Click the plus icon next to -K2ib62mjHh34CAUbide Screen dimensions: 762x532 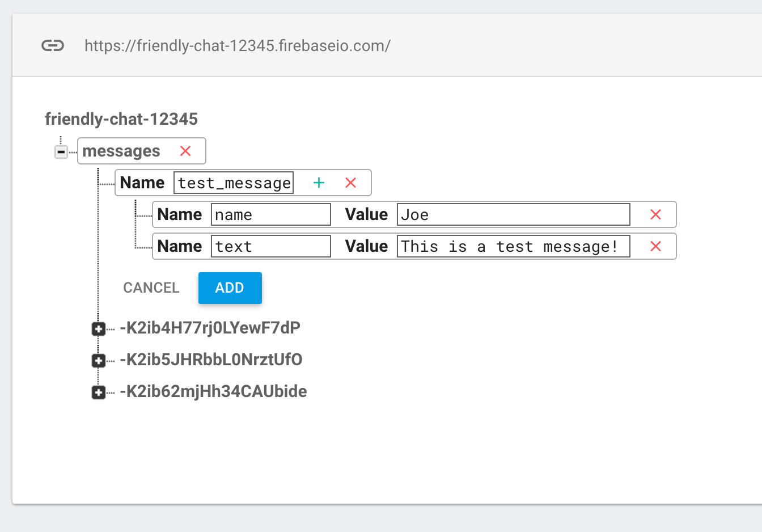[99, 391]
